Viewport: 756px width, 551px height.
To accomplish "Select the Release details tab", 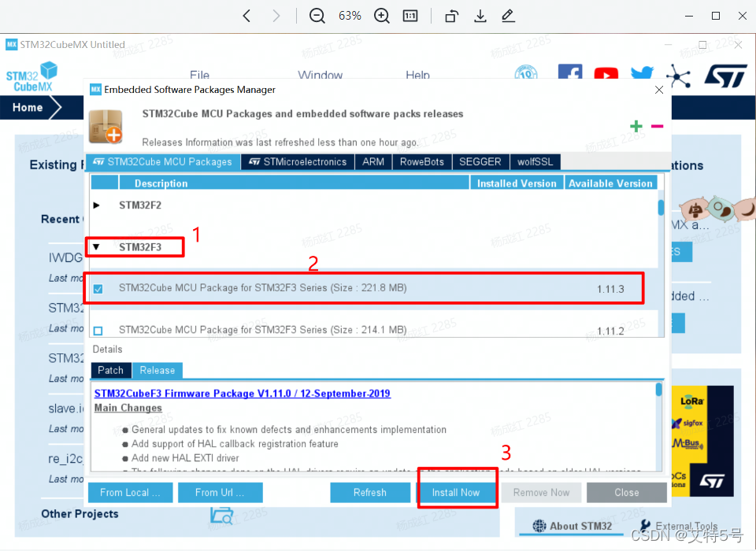I will [x=157, y=370].
